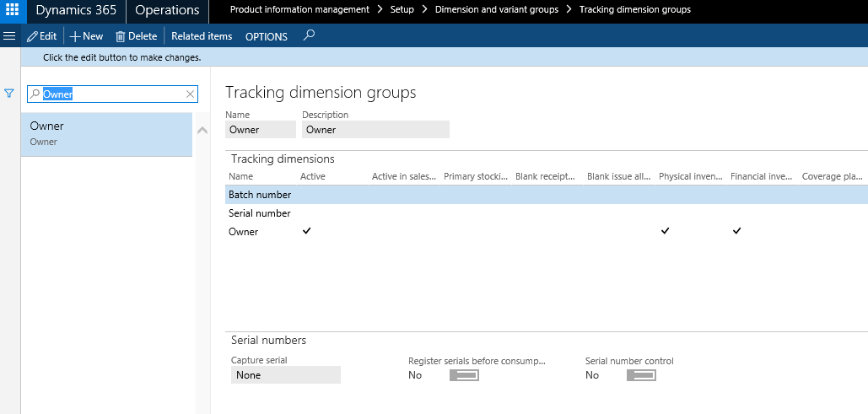The height and width of the screenshot is (414, 868).
Task: Clear the Owner filter text
Action: (190, 94)
